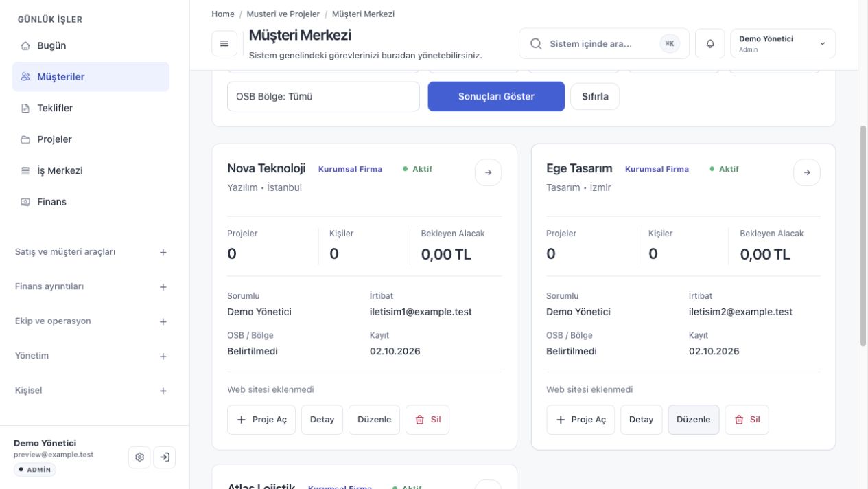
Task: Open settings gear in sidebar footer
Action: pos(140,457)
